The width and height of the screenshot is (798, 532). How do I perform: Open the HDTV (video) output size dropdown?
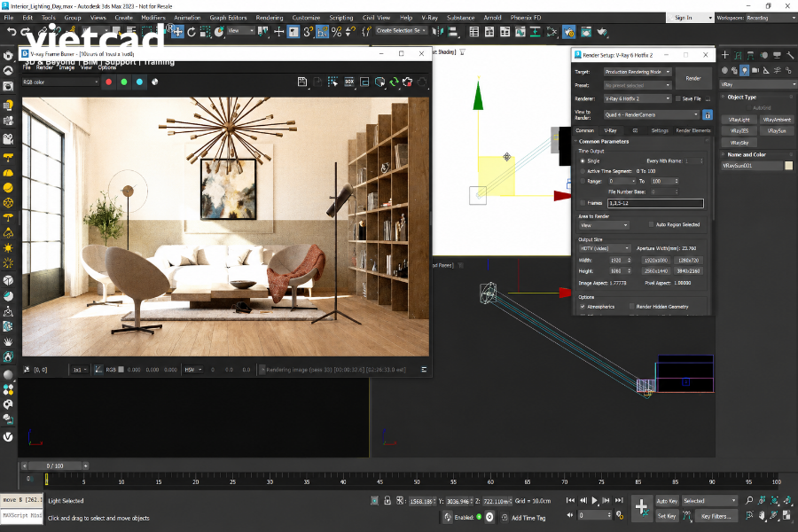coord(605,248)
